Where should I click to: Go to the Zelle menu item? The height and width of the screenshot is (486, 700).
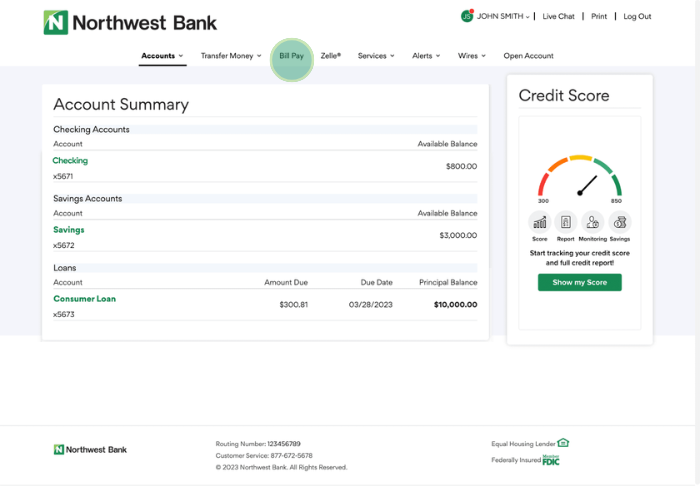coord(331,56)
